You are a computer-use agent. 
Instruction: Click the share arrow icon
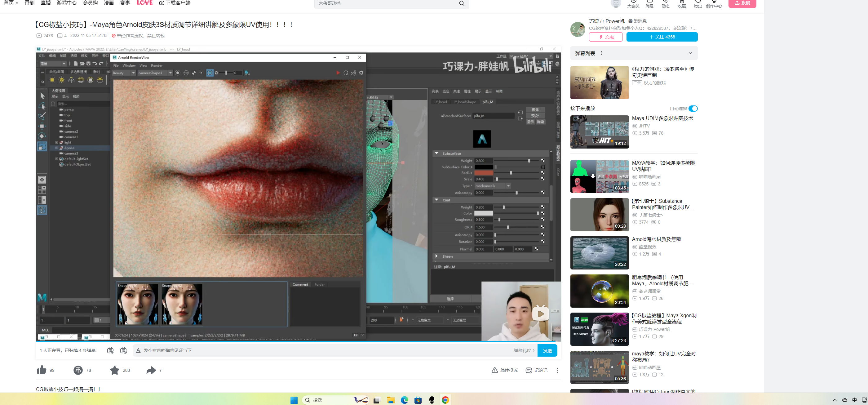point(151,370)
